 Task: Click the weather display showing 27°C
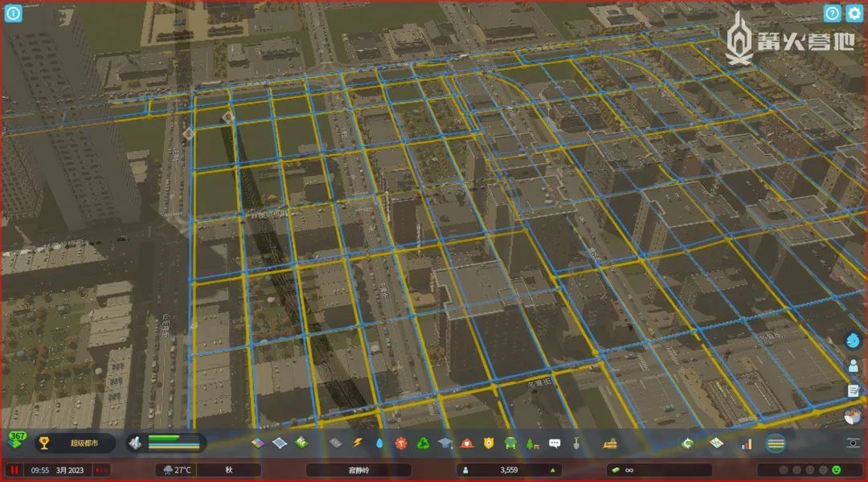click(177, 470)
